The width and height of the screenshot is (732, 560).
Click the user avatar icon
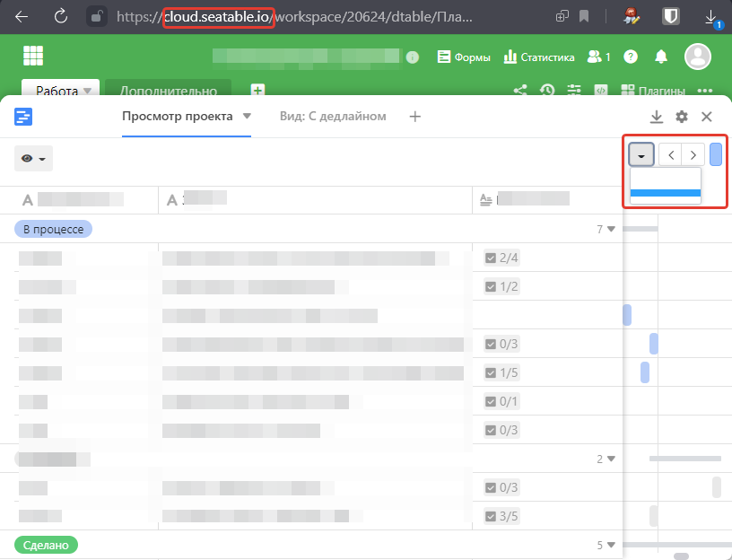coord(697,57)
